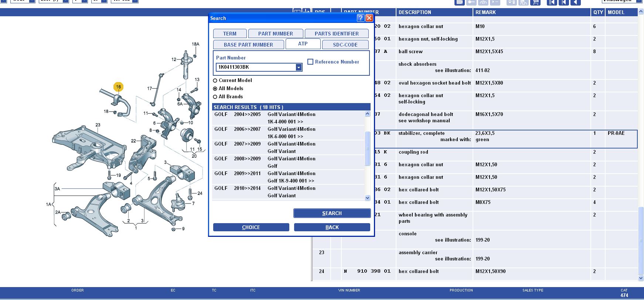
Task: Select the 'stabilizer, complete' row
Action: pyautogui.click(x=475, y=139)
